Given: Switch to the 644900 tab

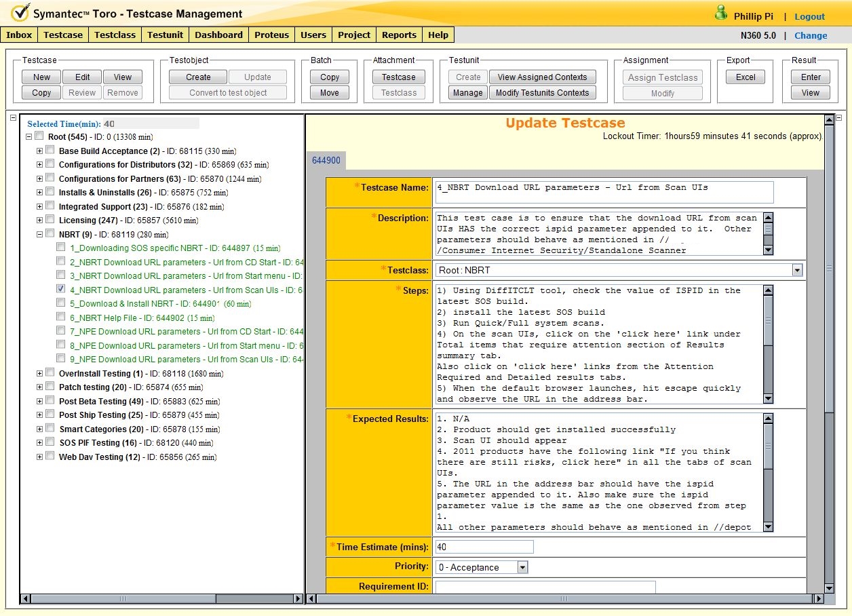Looking at the screenshot, I should point(326,161).
